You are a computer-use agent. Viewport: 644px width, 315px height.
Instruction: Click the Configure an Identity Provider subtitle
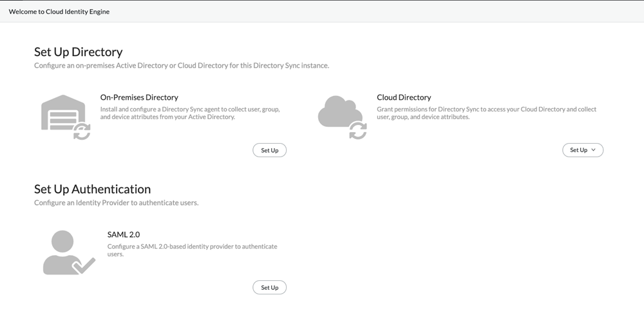(x=116, y=203)
